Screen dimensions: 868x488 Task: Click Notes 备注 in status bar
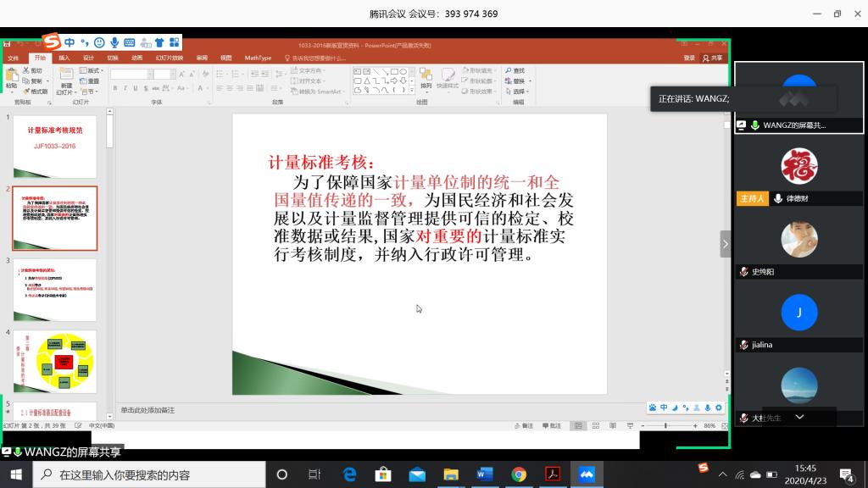(x=524, y=426)
